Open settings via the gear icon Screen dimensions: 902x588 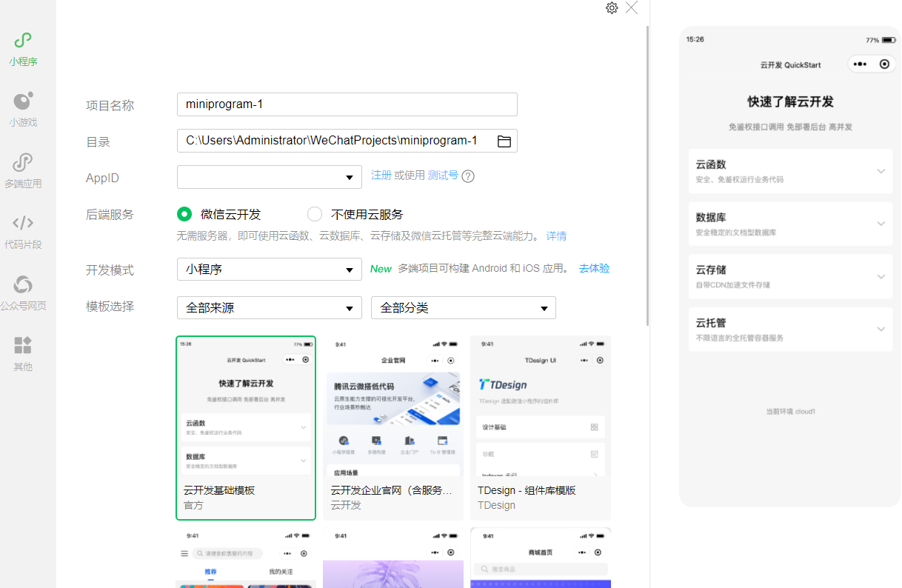612,8
